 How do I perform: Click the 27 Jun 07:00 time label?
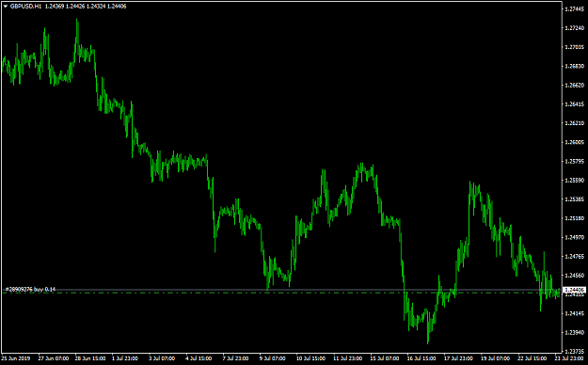(54, 358)
